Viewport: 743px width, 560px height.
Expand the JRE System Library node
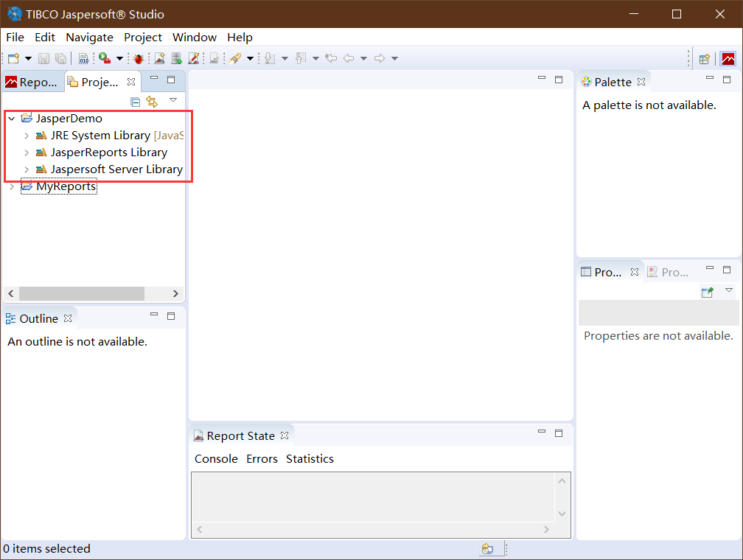point(27,135)
